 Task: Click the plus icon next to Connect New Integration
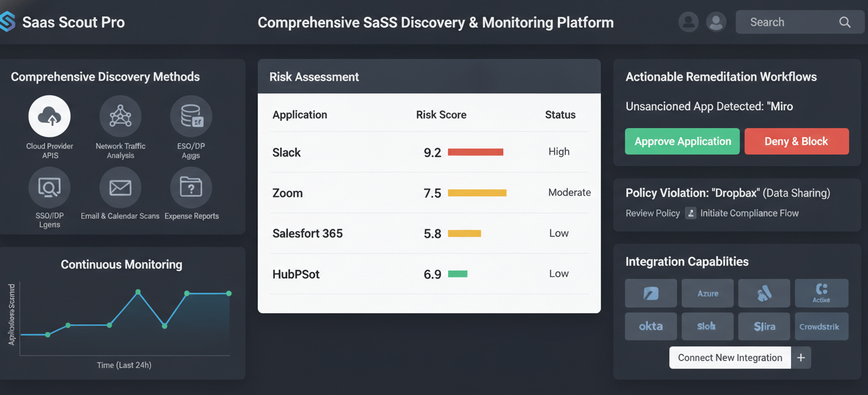click(x=801, y=357)
